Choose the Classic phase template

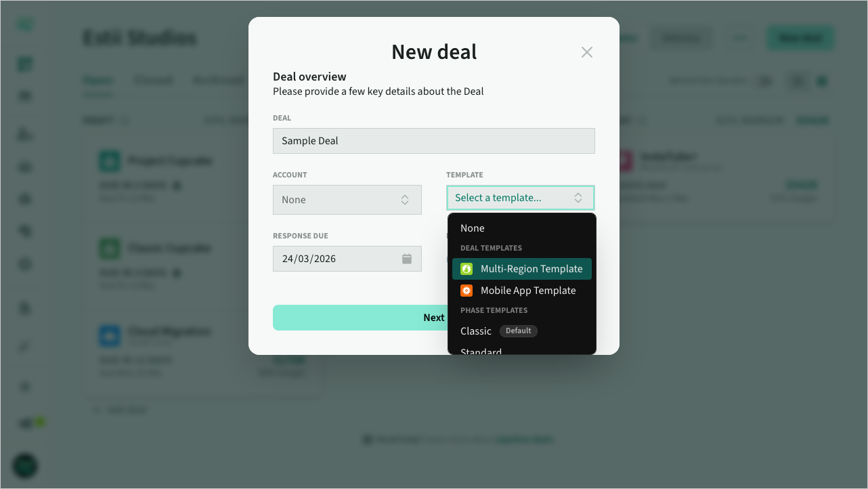coord(476,331)
